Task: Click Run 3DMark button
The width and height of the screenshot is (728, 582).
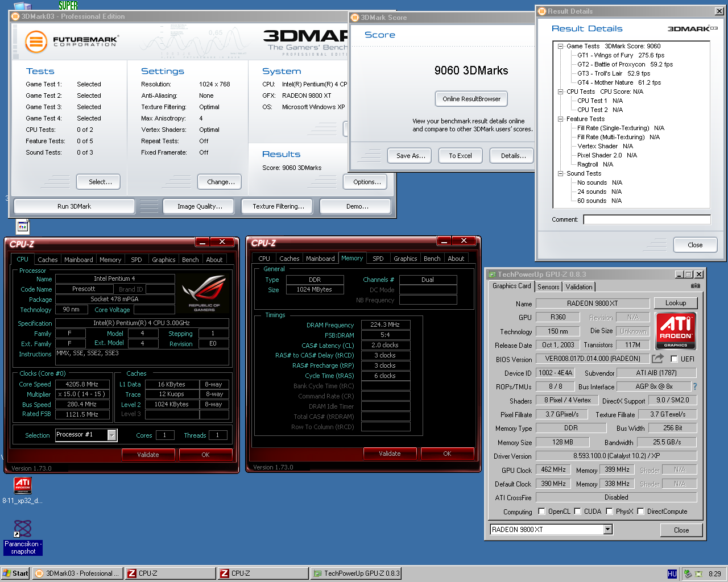Action: (74, 206)
